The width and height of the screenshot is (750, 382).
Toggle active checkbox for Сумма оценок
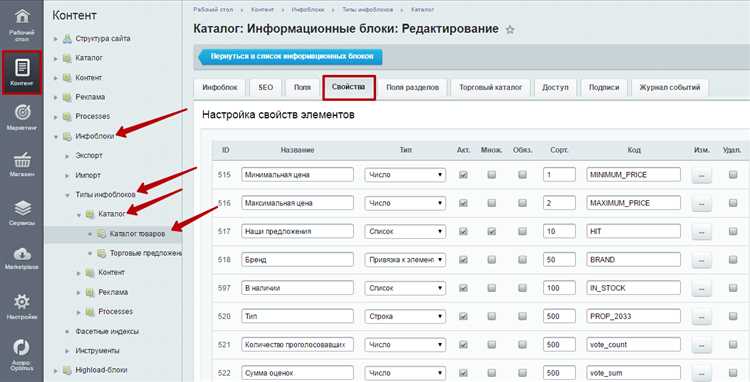(463, 372)
